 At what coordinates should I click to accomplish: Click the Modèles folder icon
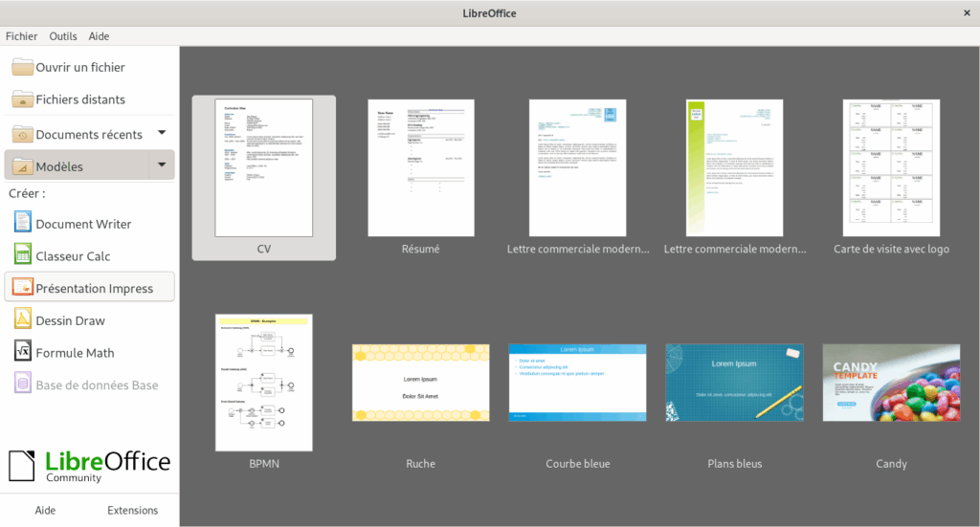tap(23, 166)
